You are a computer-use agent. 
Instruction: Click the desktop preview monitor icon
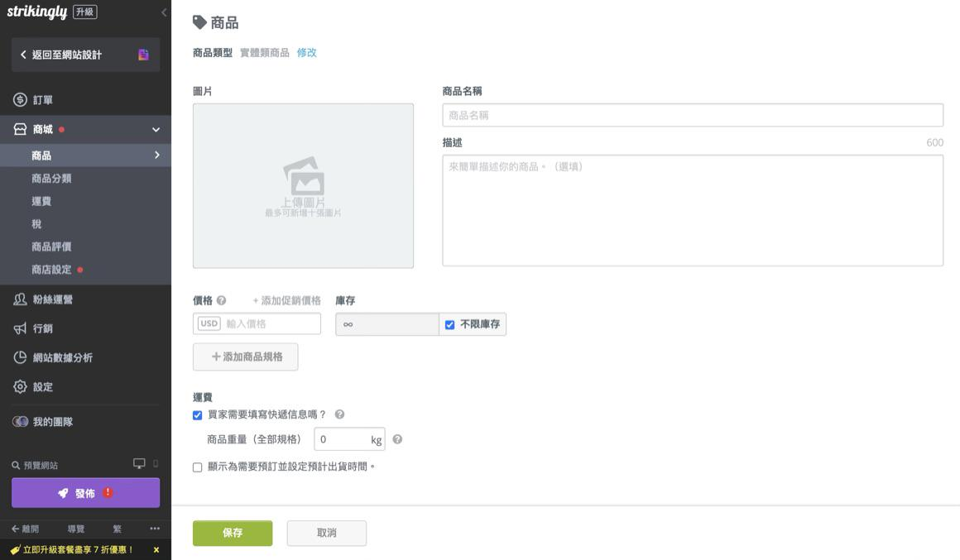139,464
